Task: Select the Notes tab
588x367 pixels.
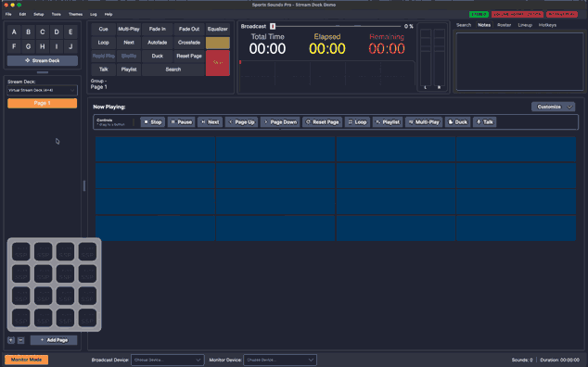Action: point(484,25)
